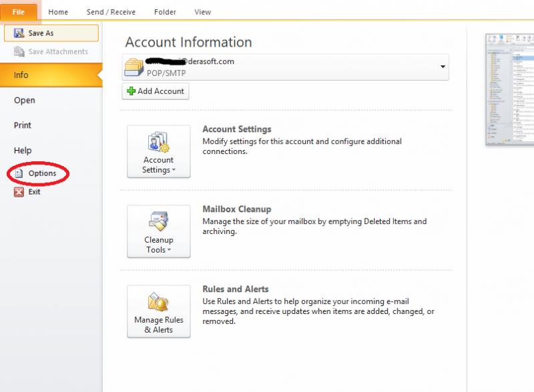Click the green plus Add Account icon
534x392 pixels.
click(131, 91)
